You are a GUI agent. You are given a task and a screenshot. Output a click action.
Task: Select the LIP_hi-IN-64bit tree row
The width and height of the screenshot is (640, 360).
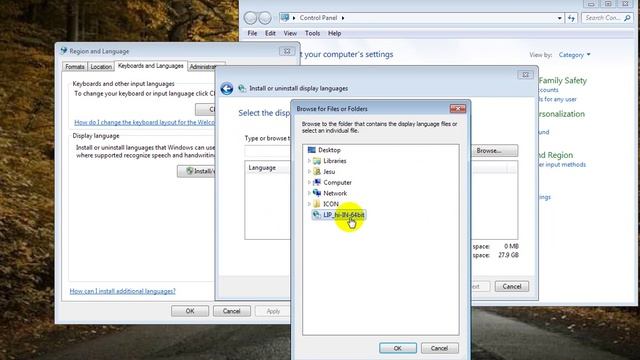point(338,214)
